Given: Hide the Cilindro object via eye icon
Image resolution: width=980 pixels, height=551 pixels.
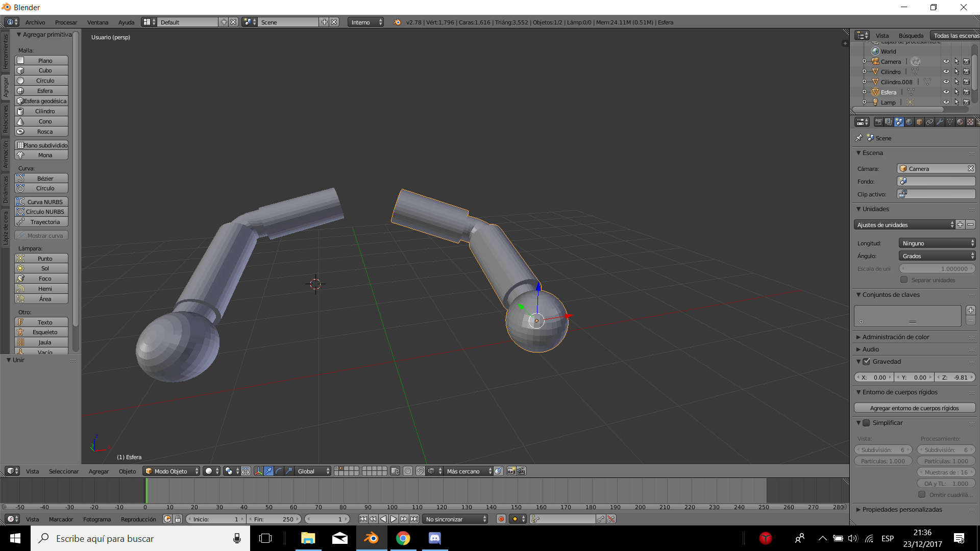Looking at the screenshot, I should pos(946,71).
